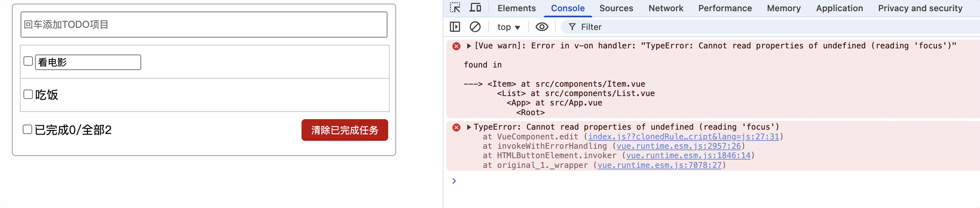Click the 清除已完成任务 button
980x208 pixels.
pyautogui.click(x=344, y=130)
